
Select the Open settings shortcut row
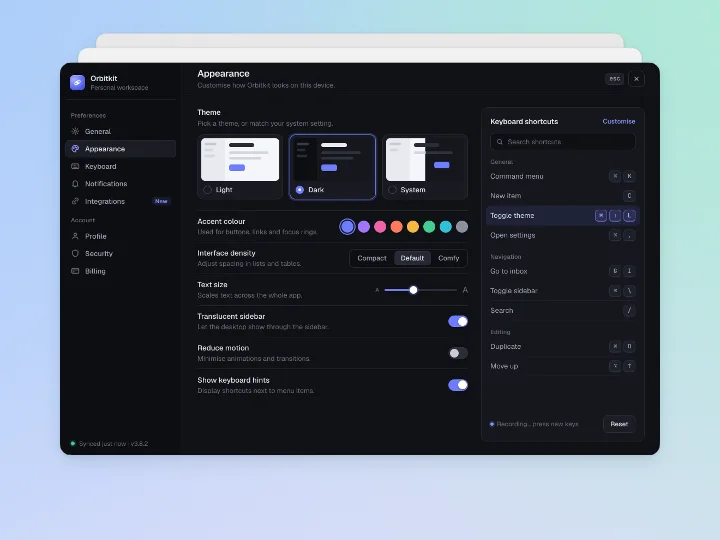[x=563, y=235]
